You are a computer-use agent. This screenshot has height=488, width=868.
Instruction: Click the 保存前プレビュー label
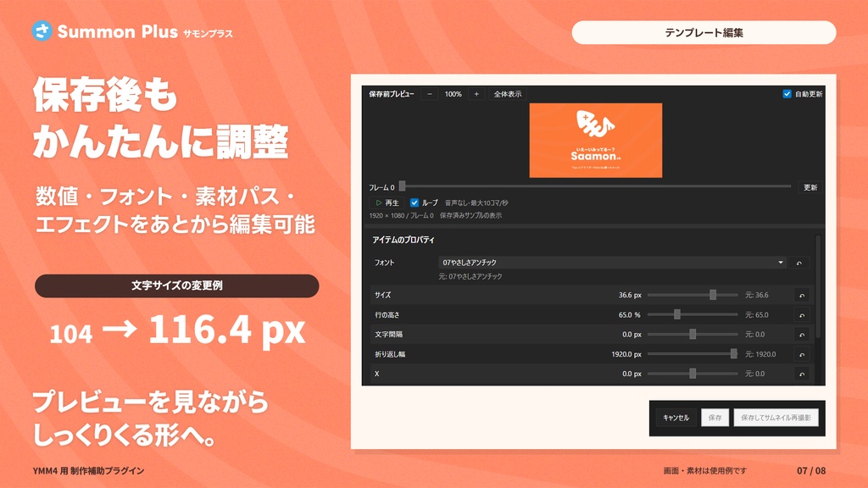tap(392, 94)
